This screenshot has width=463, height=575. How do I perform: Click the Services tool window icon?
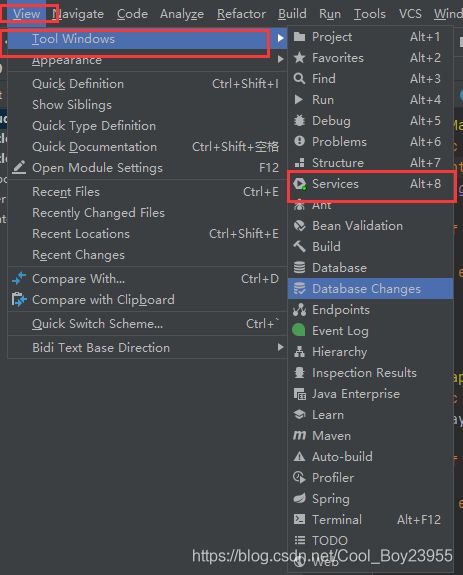[300, 184]
